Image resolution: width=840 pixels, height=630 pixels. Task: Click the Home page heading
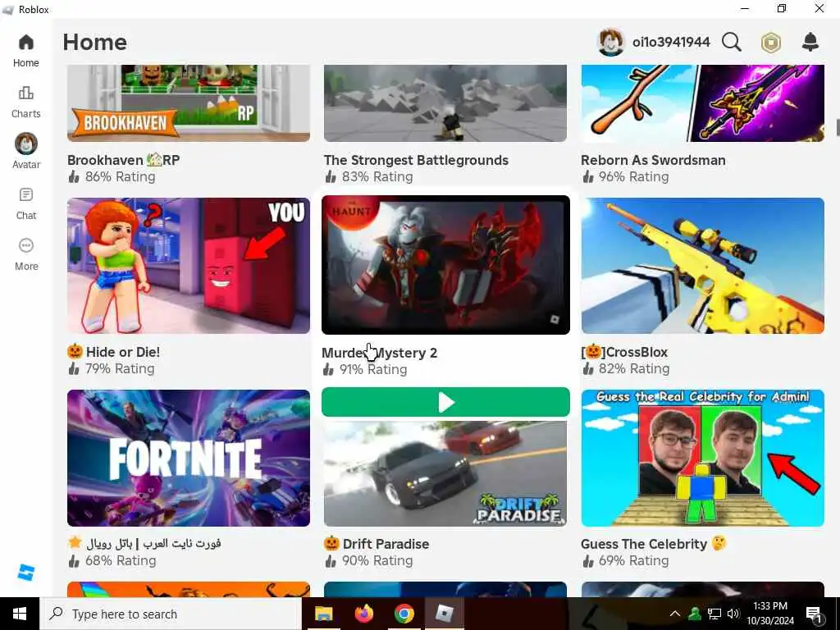[x=95, y=43]
